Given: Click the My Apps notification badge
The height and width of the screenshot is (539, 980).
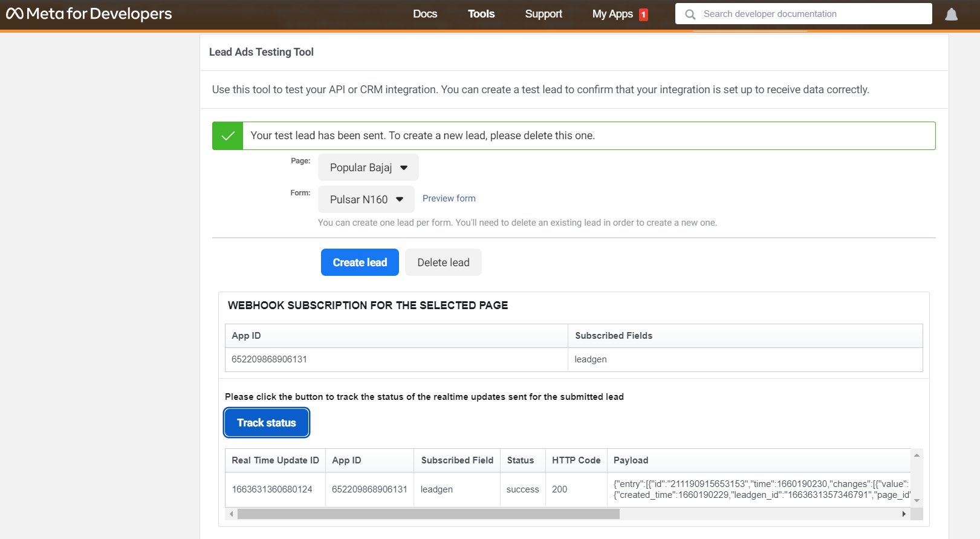Looking at the screenshot, I should pyautogui.click(x=644, y=15).
